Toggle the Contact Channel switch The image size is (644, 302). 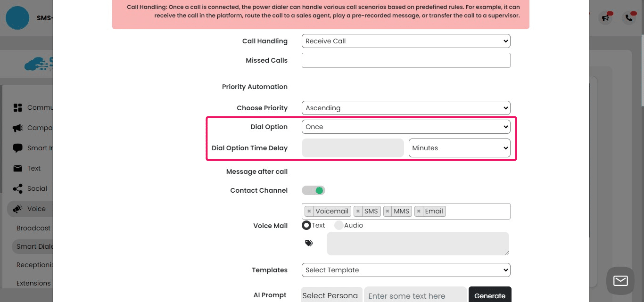pyautogui.click(x=313, y=190)
